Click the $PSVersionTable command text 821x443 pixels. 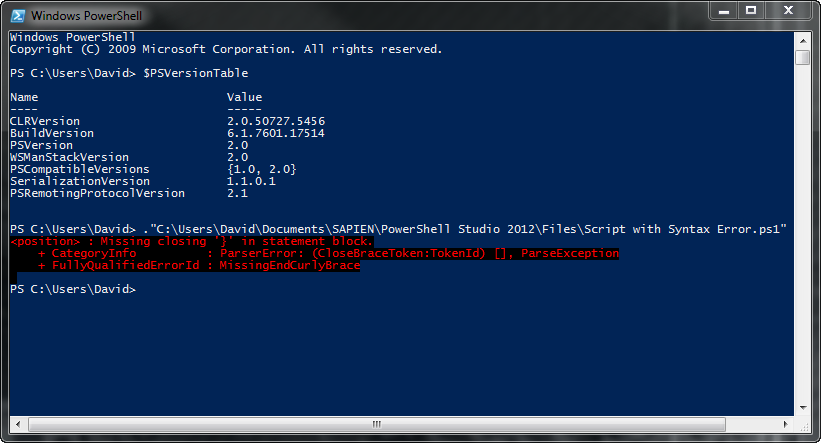point(196,73)
